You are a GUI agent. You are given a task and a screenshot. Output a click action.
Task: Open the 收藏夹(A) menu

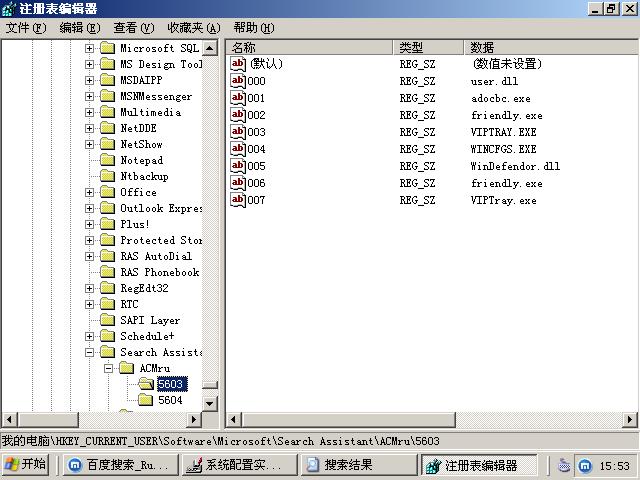click(x=194, y=28)
